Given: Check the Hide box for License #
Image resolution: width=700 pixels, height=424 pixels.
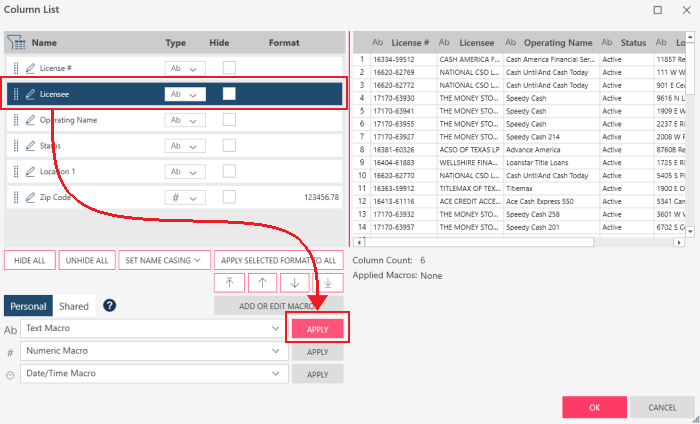Looking at the screenshot, I should point(230,68).
